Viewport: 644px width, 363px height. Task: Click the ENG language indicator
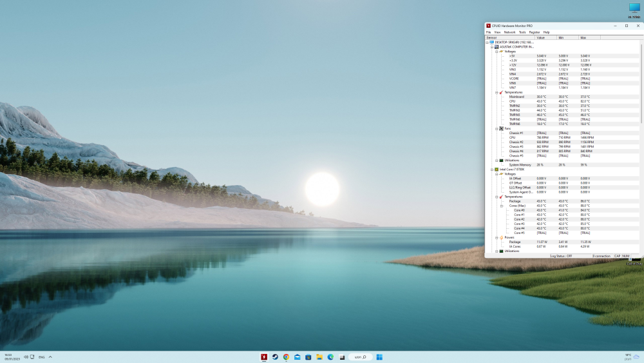(41, 357)
